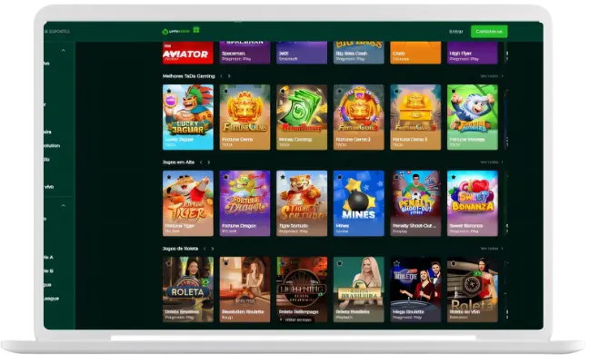
Task: Launch the Fortune Gems 2 game
Action: [359, 117]
